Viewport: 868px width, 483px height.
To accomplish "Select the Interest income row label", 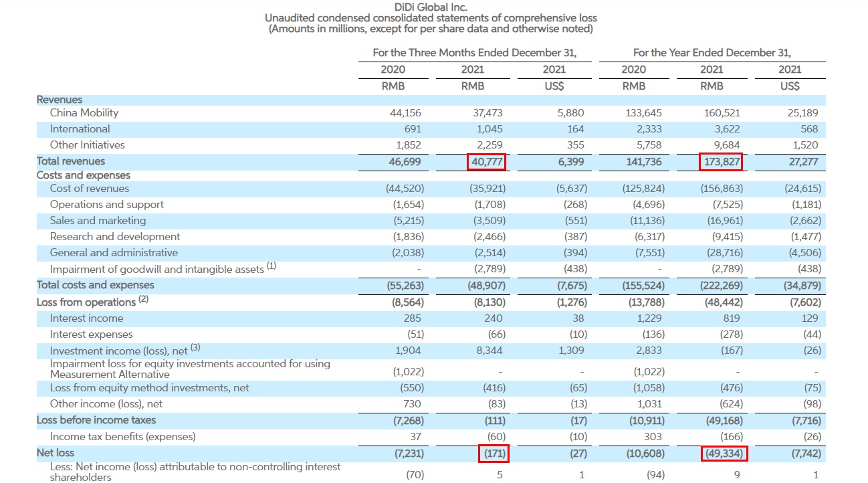I will 87,318.
